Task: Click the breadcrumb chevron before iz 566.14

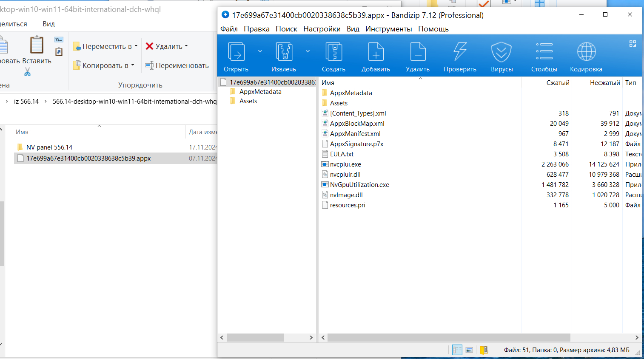Action: pyautogui.click(x=7, y=102)
